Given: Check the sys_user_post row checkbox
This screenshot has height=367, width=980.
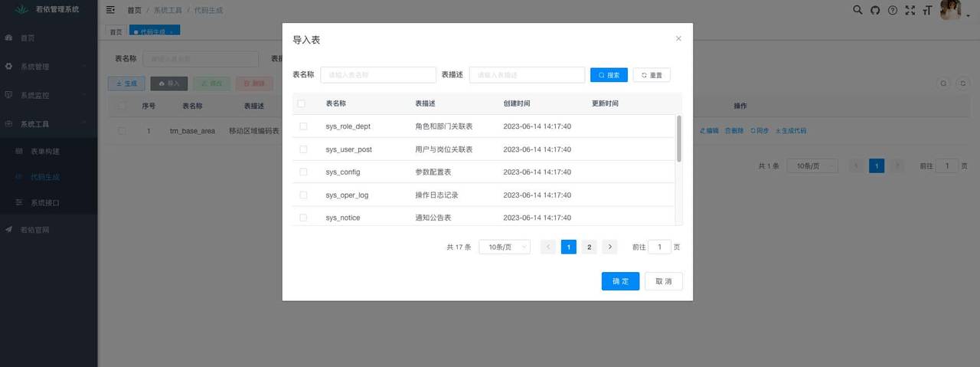Looking at the screenshot, I should tap(303, 149).
